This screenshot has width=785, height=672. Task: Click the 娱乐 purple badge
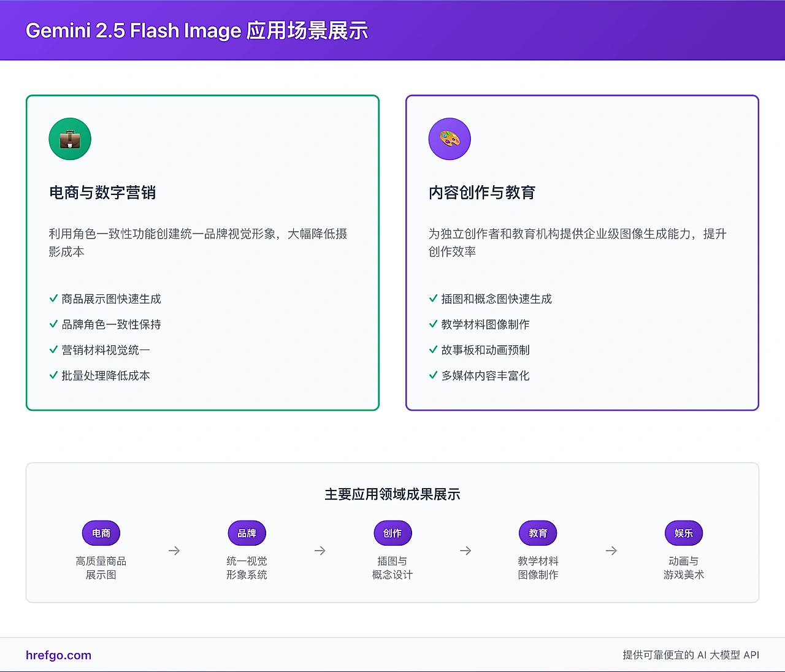[x=684, y=533]
